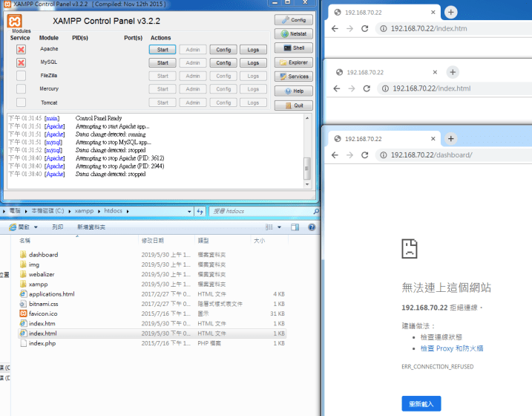The image size is (532, 416).
Task: Click the Explorer search box for htdocs
Action: tap(256, 212)
